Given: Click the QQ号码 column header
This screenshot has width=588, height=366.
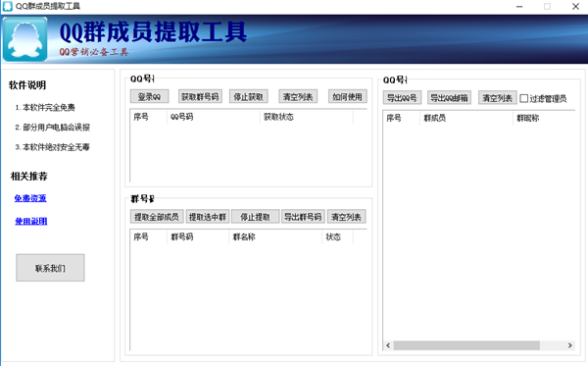Looking at the screenshot, I should tap(214, 117).
